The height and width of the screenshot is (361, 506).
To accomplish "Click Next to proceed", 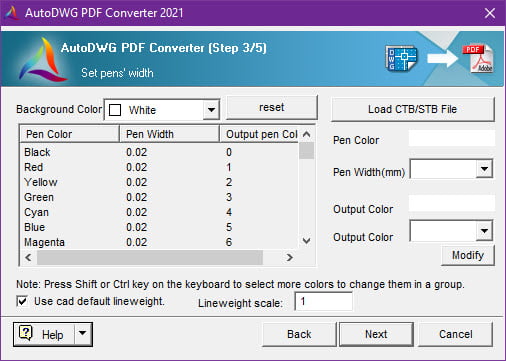I will (x=376, y=334).
